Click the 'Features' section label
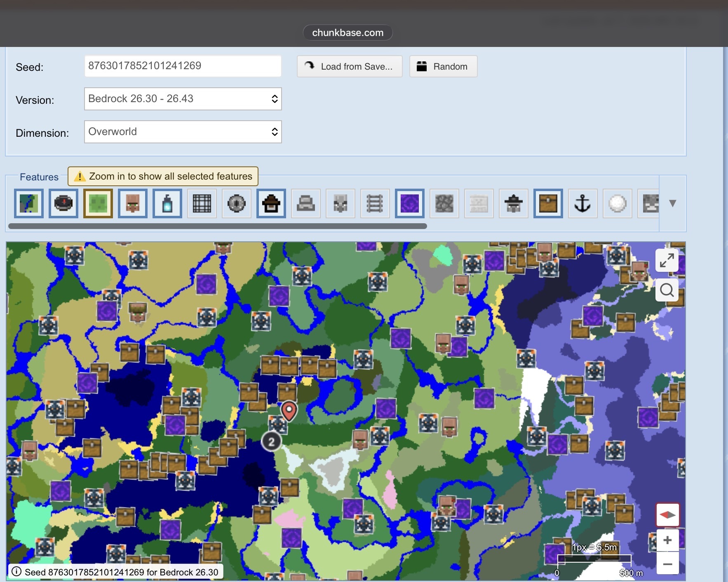This screenshot has height=582, width=728. 39,177
